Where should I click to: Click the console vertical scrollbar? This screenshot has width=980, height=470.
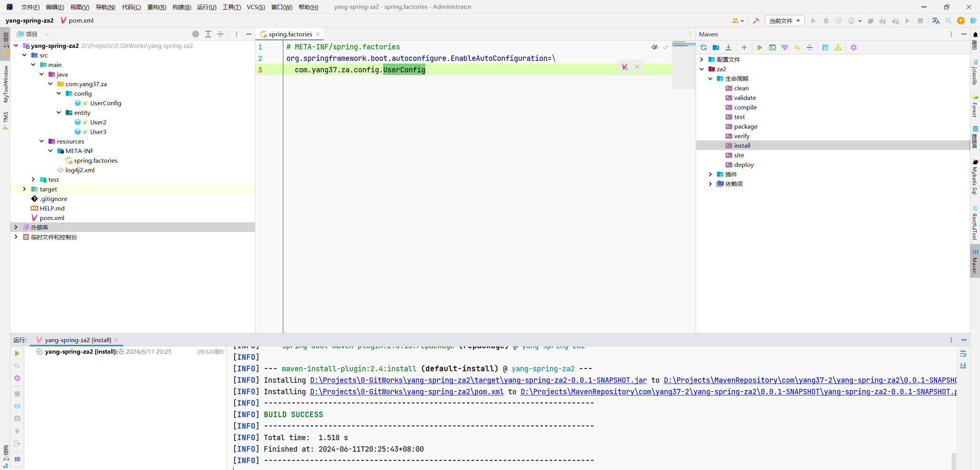(x=954, y=461)
